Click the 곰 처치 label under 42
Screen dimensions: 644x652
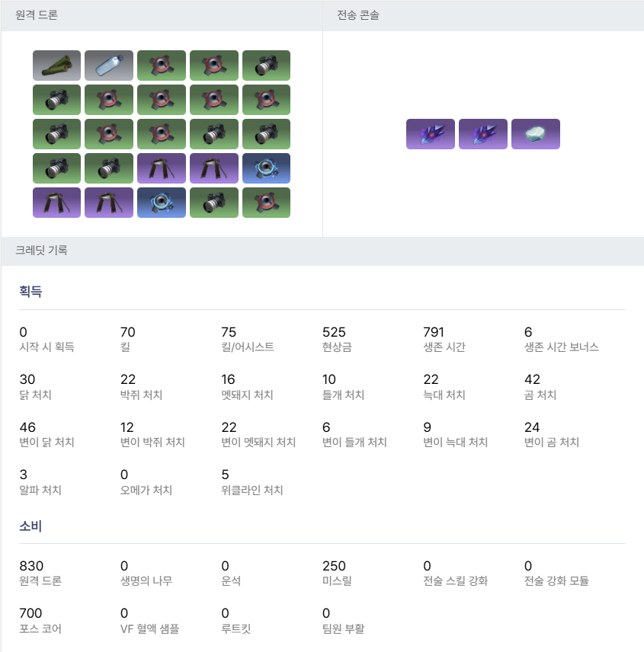pyautogui.click(x=540, y=395)
